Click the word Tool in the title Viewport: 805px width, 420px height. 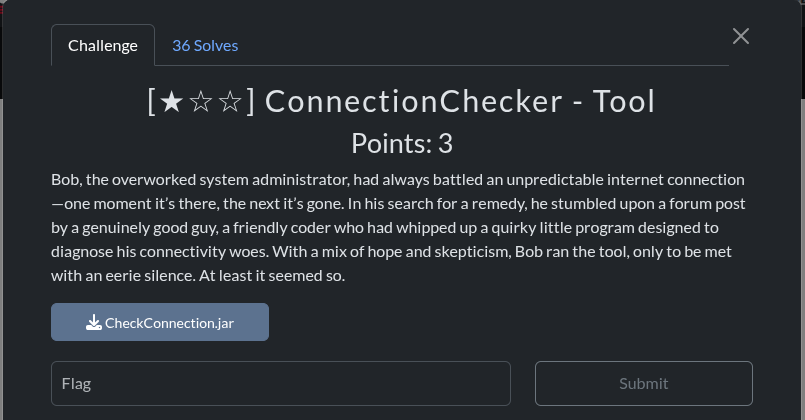623,102
